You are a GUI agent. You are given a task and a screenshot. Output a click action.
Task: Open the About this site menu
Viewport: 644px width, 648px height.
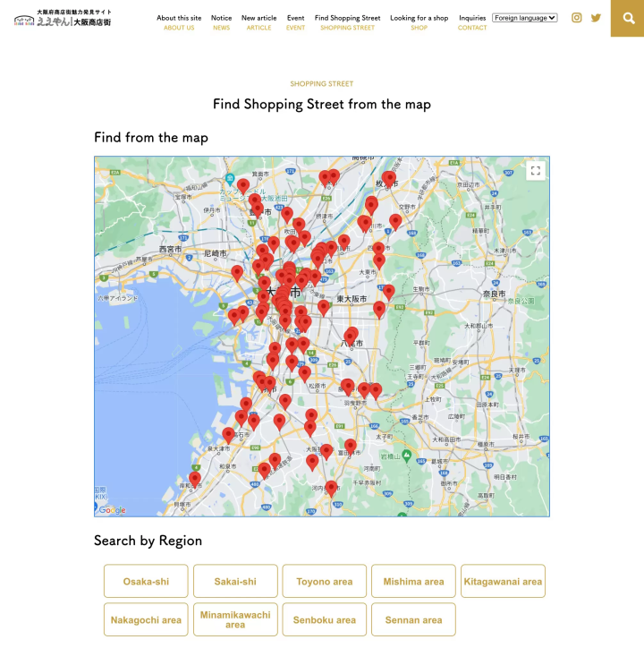pyautogui.click(x=179, y=21)
